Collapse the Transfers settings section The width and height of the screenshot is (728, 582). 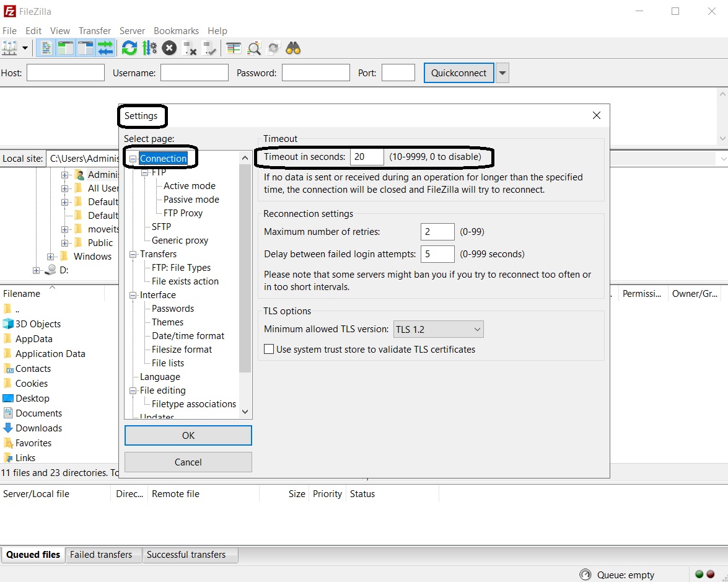pos(133,254)
